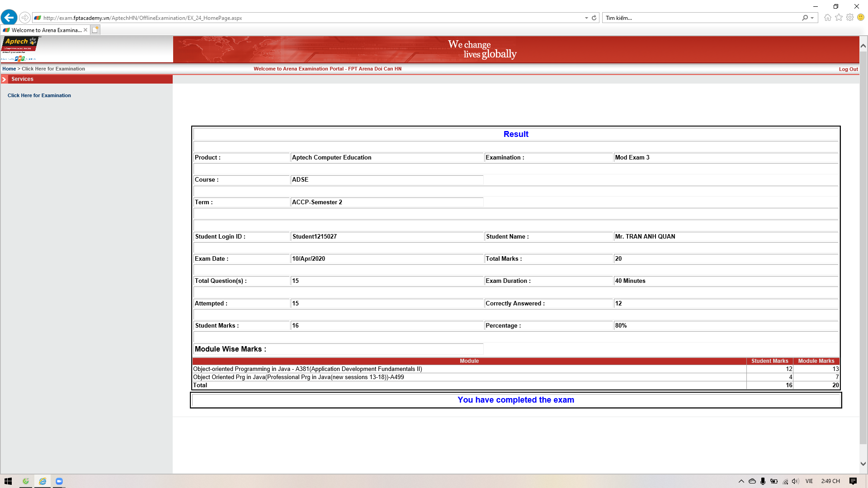The height and width of the screenshot is (488, 868).
Task: Expand the Services section arrow
Action: pos(4,79)
